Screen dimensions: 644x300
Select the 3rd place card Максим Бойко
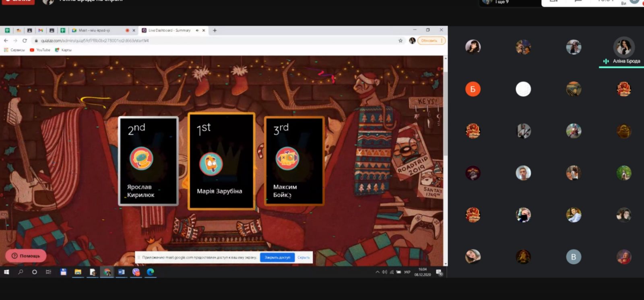click(294, 161)
